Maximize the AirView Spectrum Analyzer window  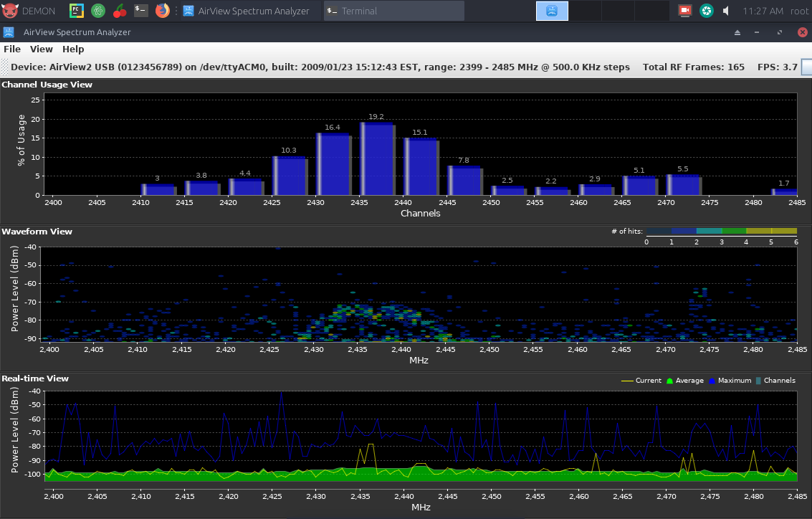779,33
